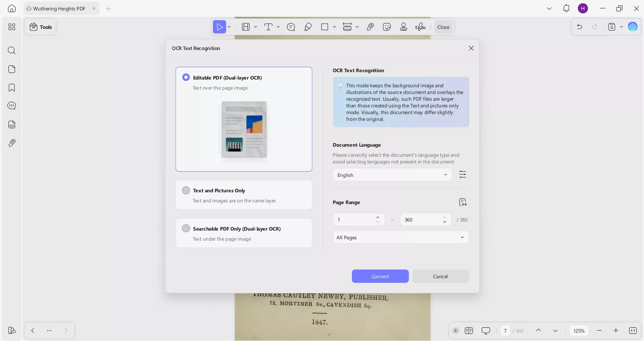Open the Tools menu
The height and width of the screenshot is (341, 644).
(41, 27)
